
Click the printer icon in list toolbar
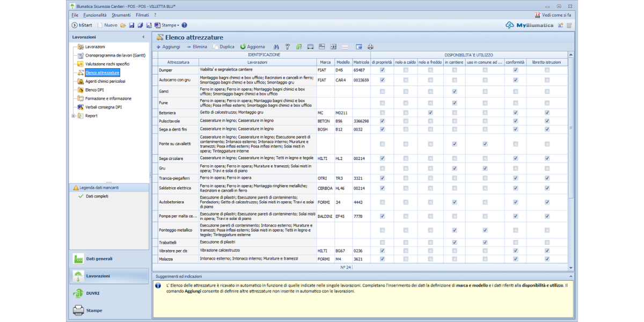click(370, 47)
